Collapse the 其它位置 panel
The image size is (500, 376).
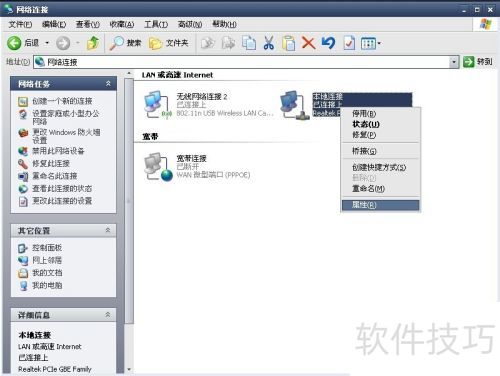[x=108, y=230]
